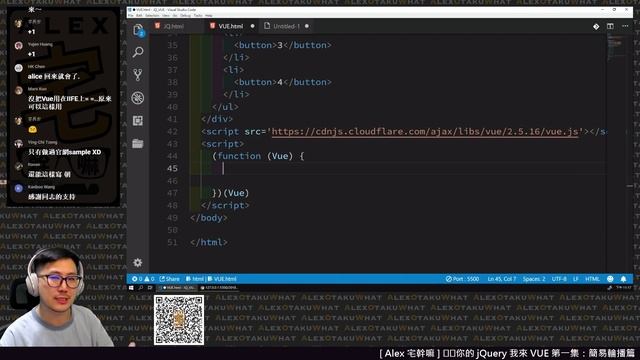
Task: Click the taskbar search icon
Action: 140,288
